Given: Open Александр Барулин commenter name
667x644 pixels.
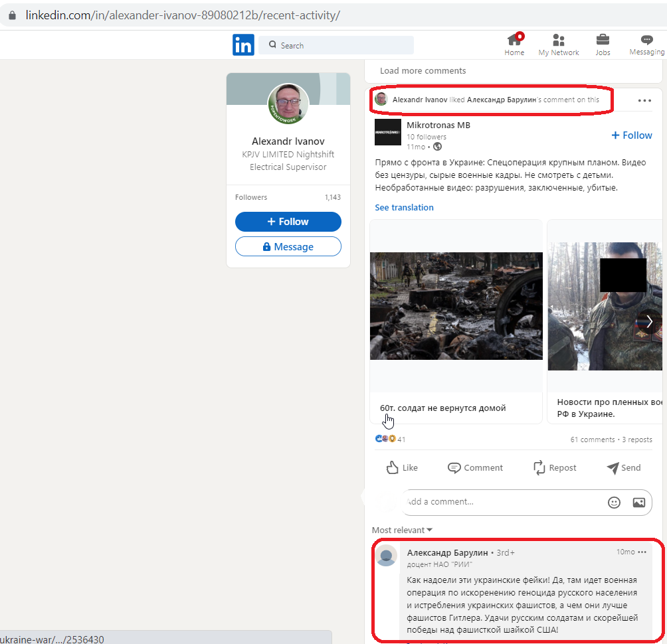Looking at the screenshot, I should tap(447, 552).
